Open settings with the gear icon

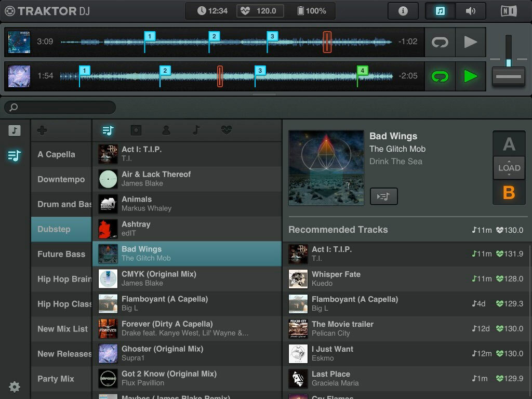click(x=15, y=387)
